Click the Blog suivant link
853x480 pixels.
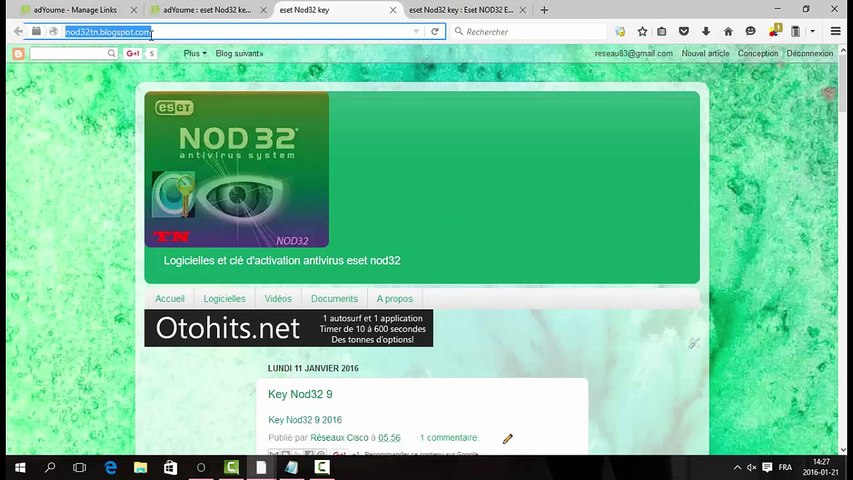239,53
